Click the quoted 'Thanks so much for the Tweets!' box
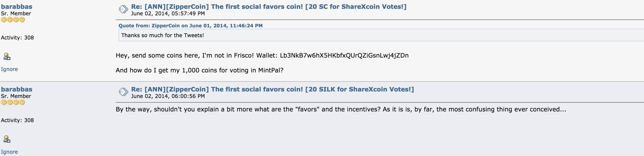Screen dimensions: 644x156 [x=381, y=35]
